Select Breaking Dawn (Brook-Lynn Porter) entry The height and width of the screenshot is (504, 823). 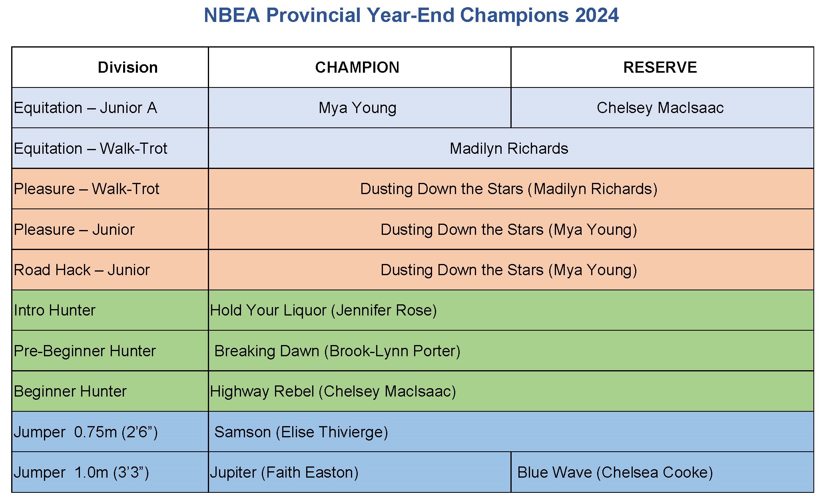click(337, 351)
